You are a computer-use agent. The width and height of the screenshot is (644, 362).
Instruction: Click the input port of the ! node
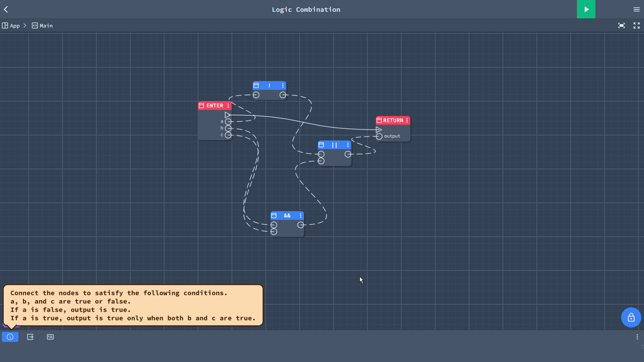[x=256, y=95]
